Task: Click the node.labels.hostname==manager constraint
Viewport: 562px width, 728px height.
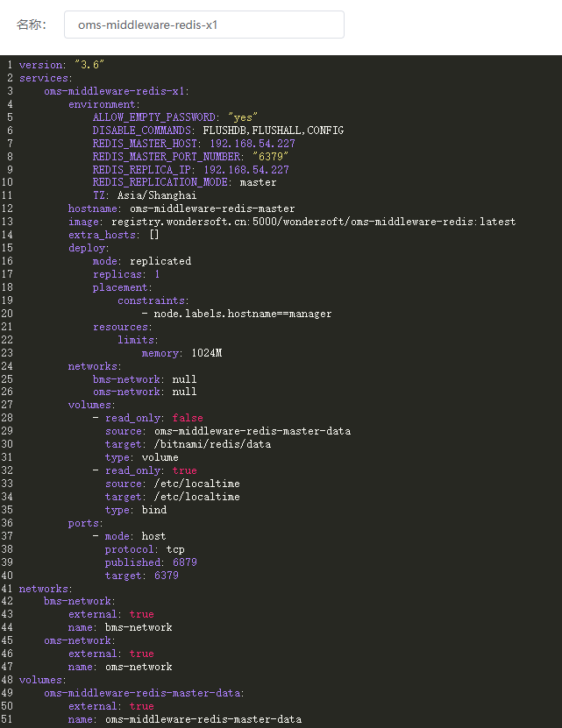Action: [242, 314]
